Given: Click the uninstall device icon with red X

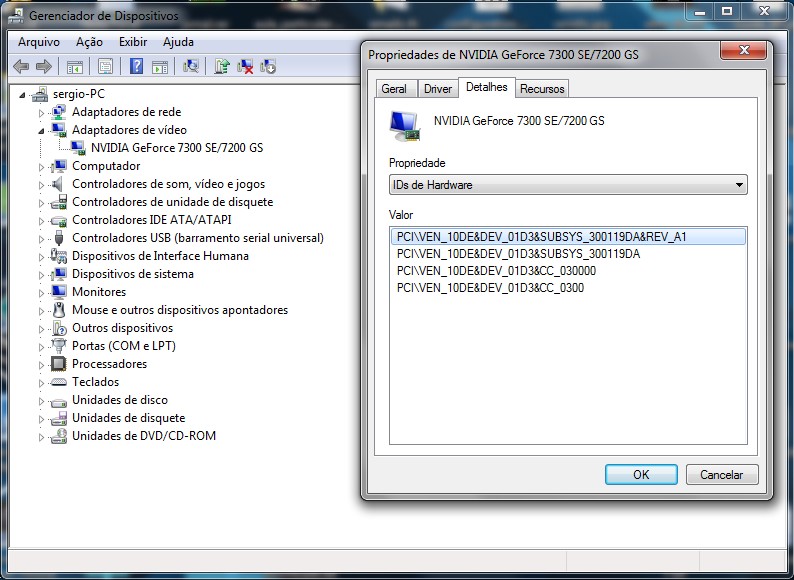Looking at the screenshot, I should (x=245, y=66).
